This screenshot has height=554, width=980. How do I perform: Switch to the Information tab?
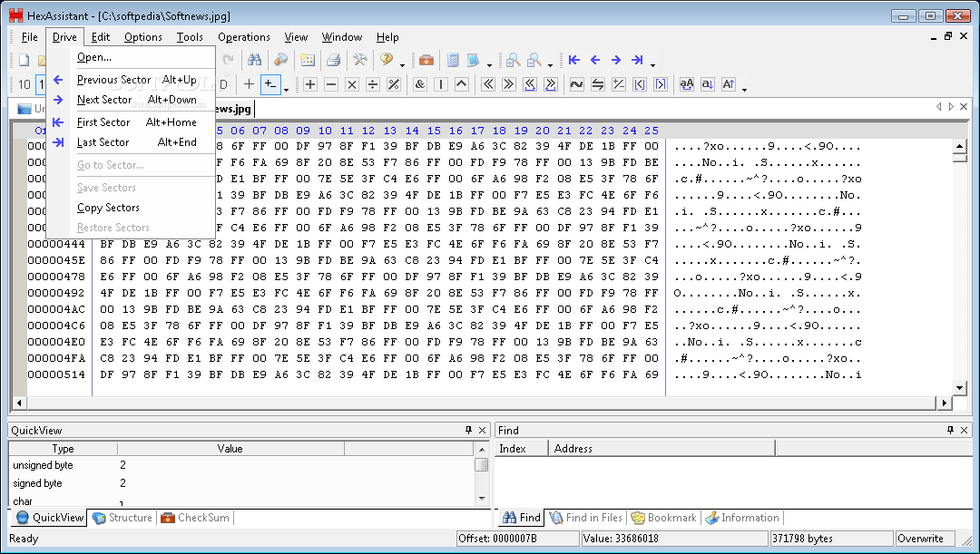point(742,518)
